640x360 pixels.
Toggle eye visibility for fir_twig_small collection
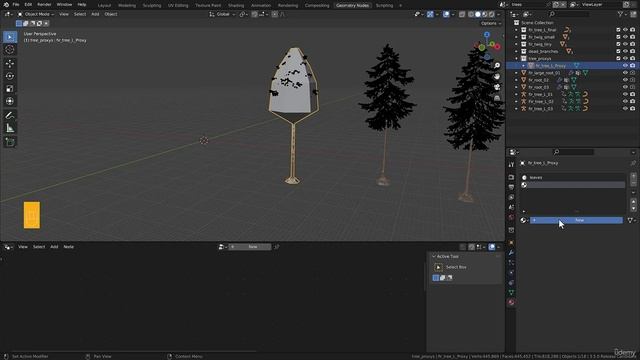pyautogui.click(x=625, y=37)
